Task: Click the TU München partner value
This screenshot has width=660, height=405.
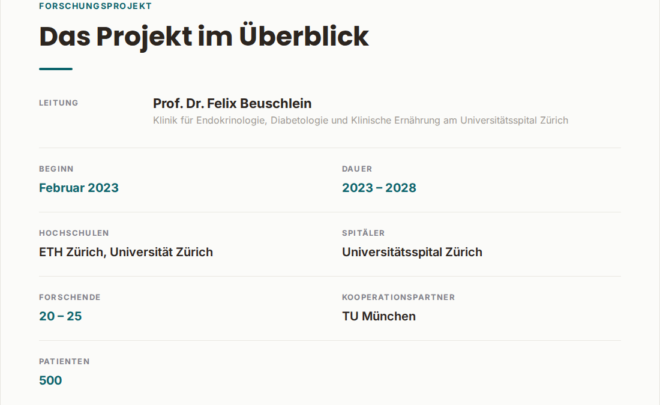Action: (x=379, y=316)
